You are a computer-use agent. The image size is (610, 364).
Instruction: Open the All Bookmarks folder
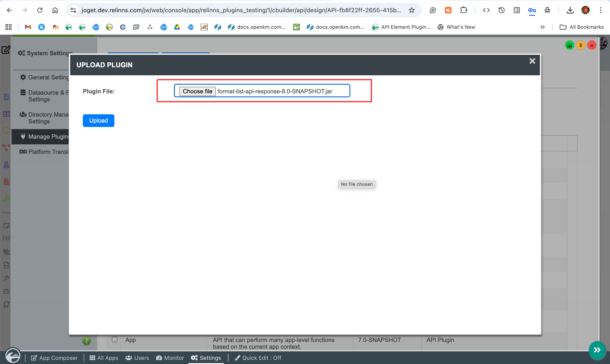coord(581,27)
